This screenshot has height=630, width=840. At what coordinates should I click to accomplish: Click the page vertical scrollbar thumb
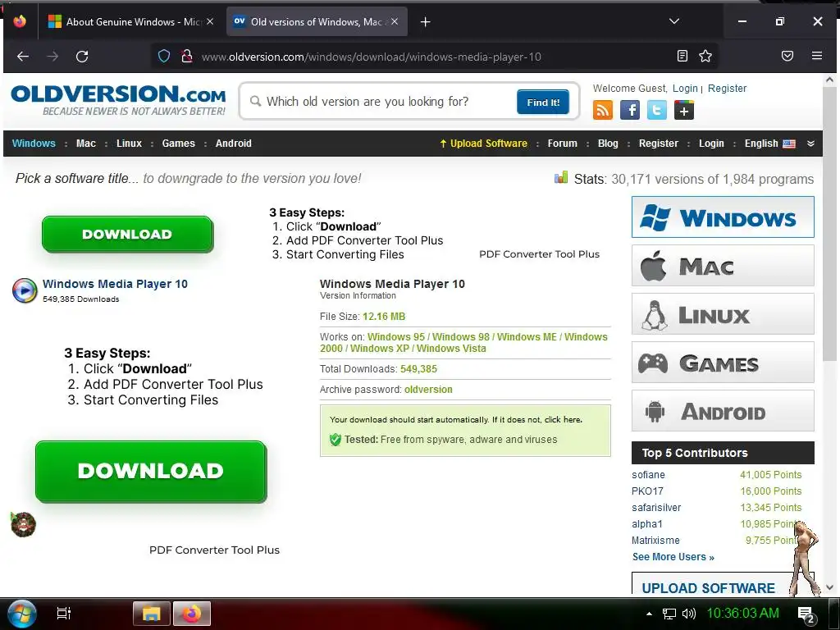pos(829,225)
